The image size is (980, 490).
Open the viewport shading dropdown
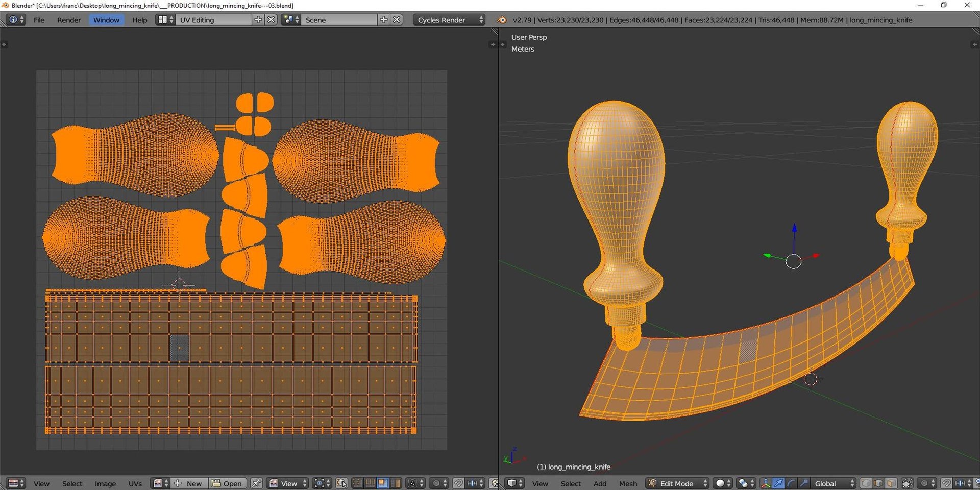pos(723,483)
